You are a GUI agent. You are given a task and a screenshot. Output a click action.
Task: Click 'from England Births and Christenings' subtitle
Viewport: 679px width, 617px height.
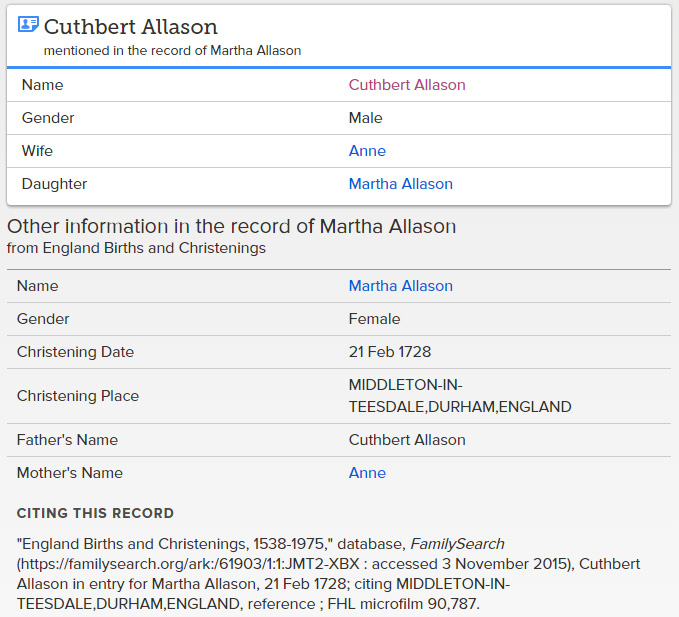(136, 248)
